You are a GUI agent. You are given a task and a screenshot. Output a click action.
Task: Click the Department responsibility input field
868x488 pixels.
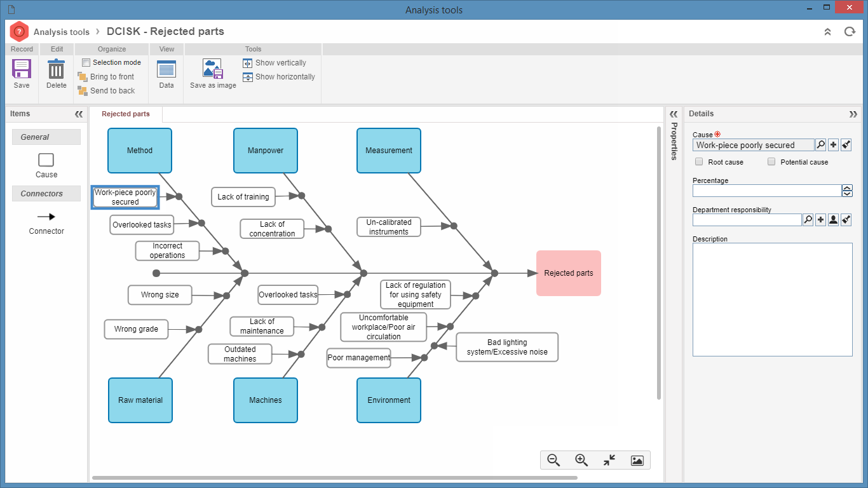click(x=747, y=220)
